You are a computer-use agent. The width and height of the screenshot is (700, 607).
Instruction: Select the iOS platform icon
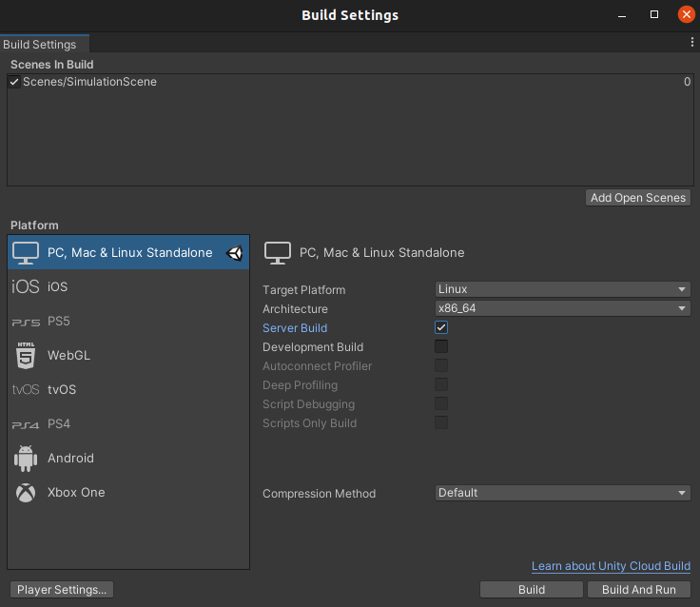[26, 286]
